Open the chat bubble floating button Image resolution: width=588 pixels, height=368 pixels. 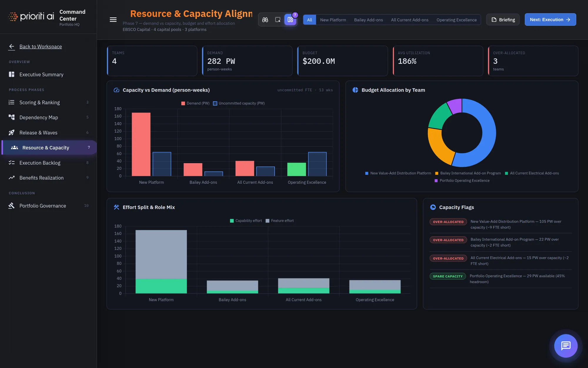(566, 346)
